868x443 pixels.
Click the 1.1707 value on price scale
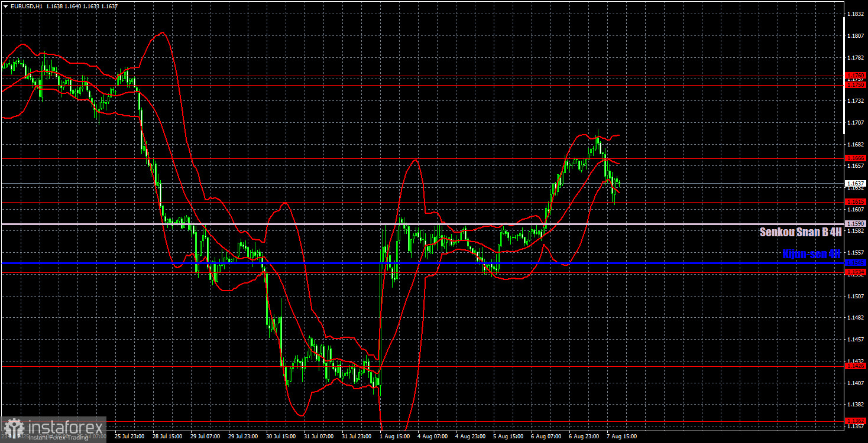855,123
